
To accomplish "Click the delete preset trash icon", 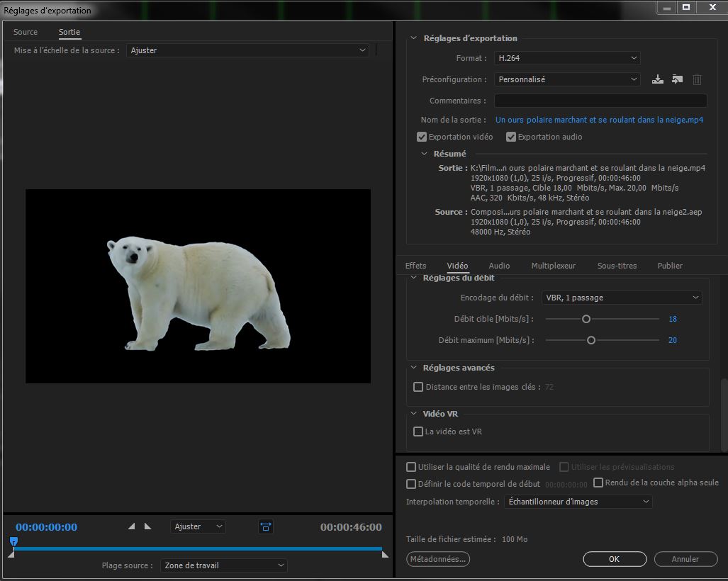I will tap(697, 79).
